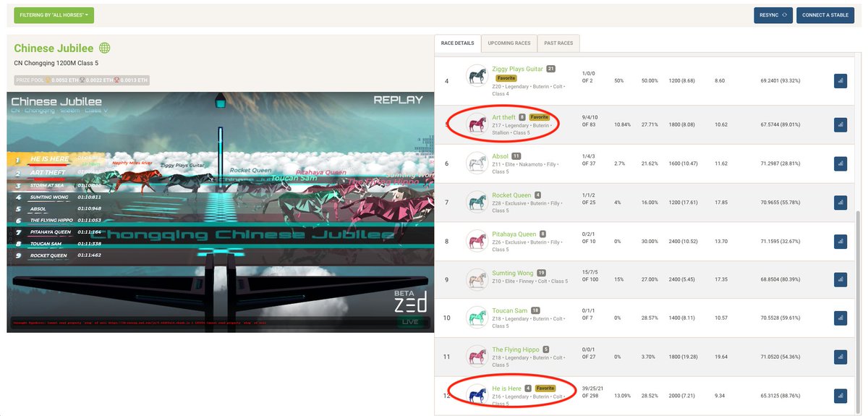The image size is (868, 416).
Task: Click Toucan Sam's green horse avatar
Action: point(476,318)
